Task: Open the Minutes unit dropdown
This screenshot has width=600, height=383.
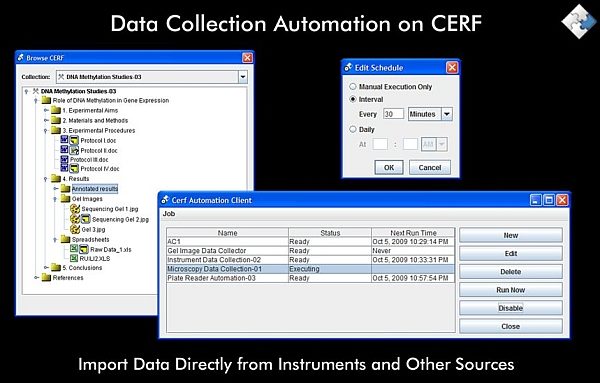Action: point(447,114)
